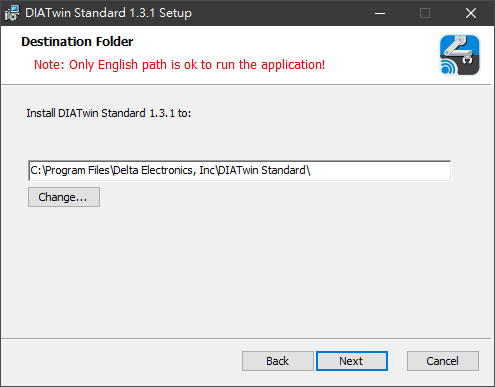Cancel the DIATwin setup
The height and width of the screenshot is (387, 495).
(443, 361)
